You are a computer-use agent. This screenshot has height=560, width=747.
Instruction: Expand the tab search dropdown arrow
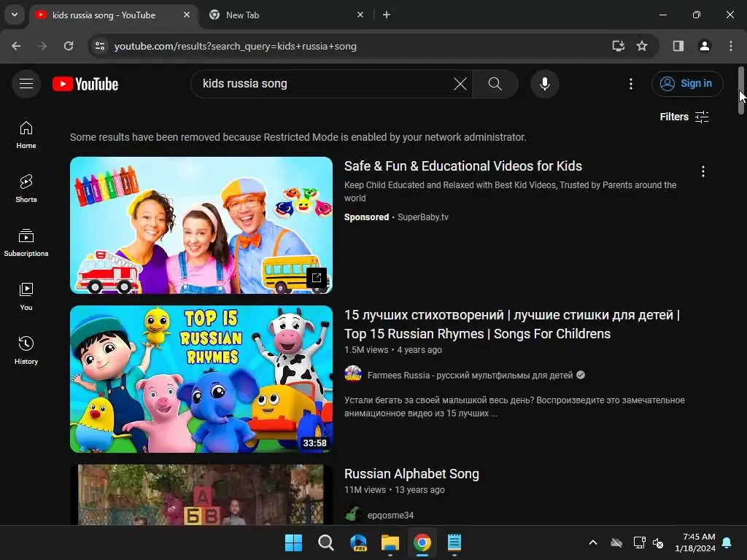[x=15, y=15]
